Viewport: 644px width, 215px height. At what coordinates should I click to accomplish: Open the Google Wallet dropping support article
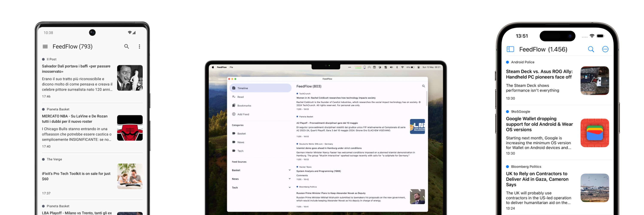(557, 133)
